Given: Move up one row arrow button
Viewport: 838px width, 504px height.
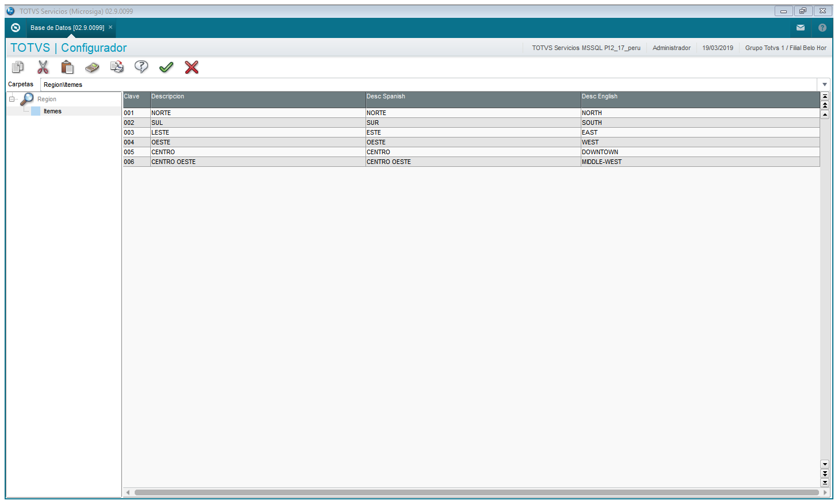Looking at the screenshot, I should click(825, 114).
